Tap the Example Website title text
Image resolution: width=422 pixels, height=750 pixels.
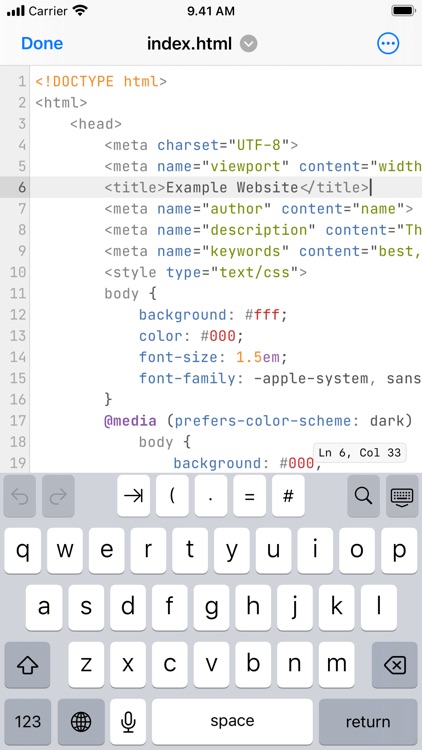pos(232,187)
